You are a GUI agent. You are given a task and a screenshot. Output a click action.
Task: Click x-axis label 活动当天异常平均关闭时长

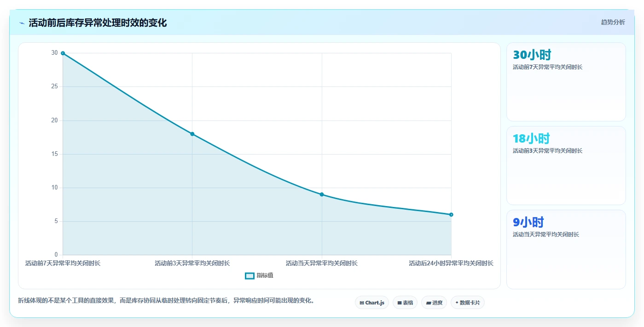pyautogui.click(x=322, y=264)
